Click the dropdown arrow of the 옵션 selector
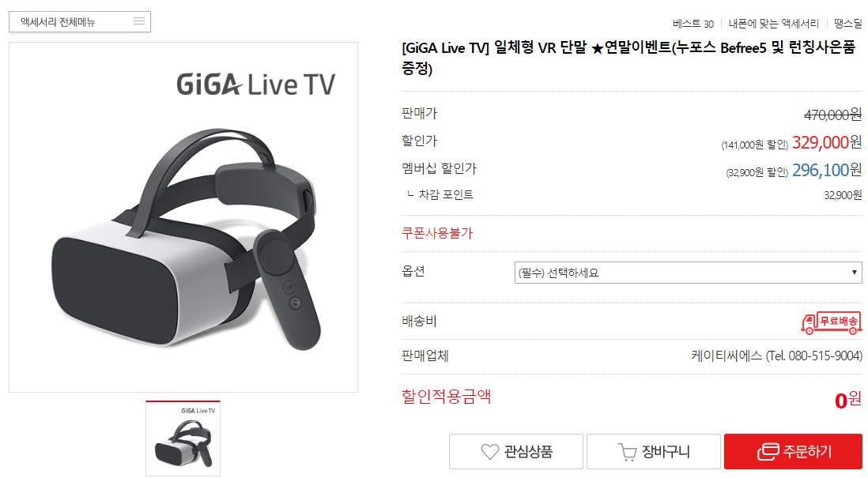 tap(854, 273)
